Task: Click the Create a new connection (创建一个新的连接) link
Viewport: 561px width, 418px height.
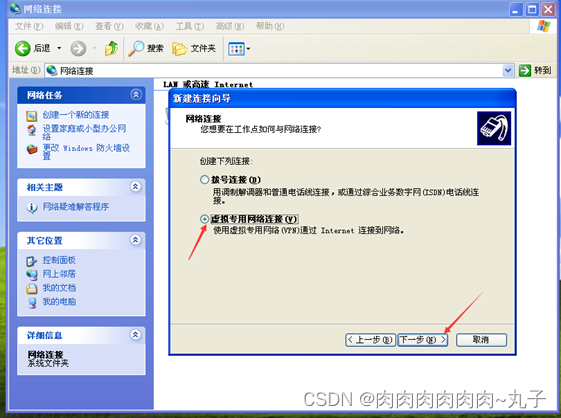Action: (x=76, y=115)
